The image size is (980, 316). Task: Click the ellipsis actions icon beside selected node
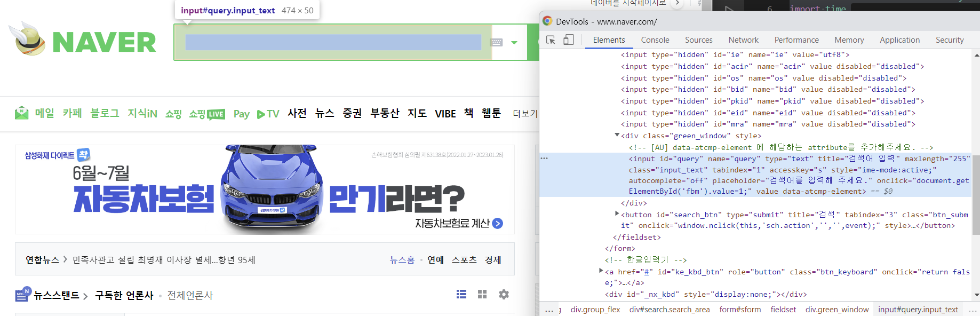544,159
